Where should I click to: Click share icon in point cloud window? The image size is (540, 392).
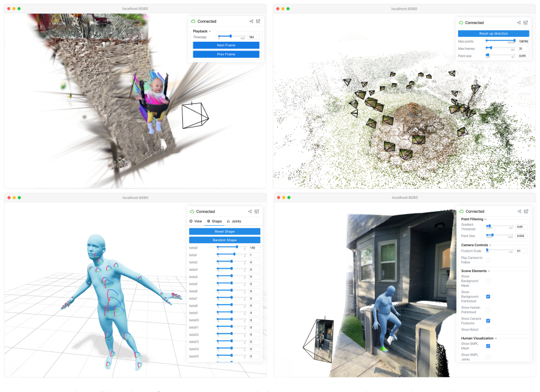coord(519,23)
